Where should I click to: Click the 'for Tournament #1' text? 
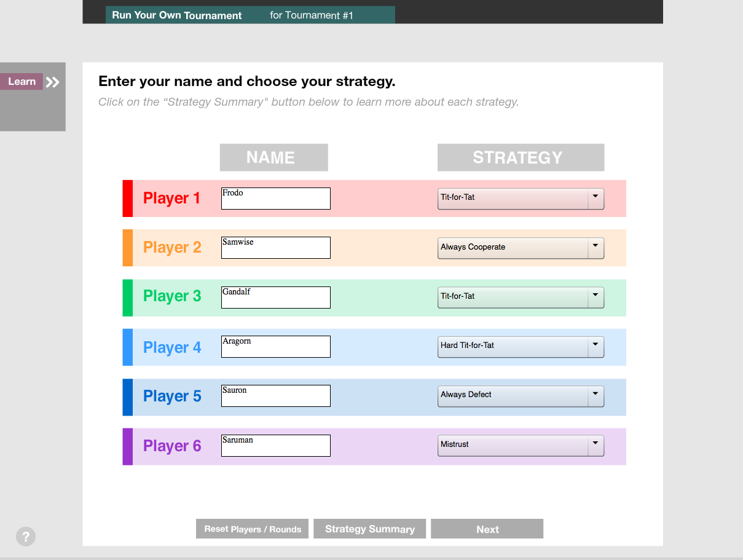[312, 15]
